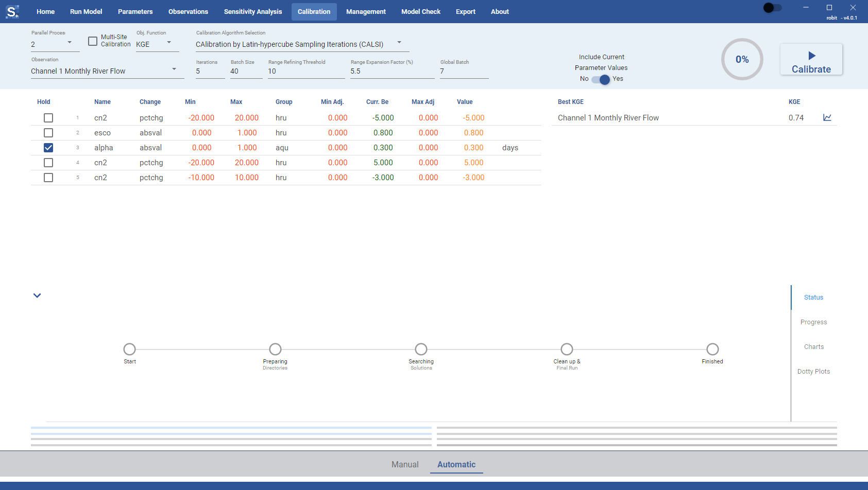Open the Sensitivity Analysis menu
This screenshot has width=868, height=490.
click(x=253, y=11)
